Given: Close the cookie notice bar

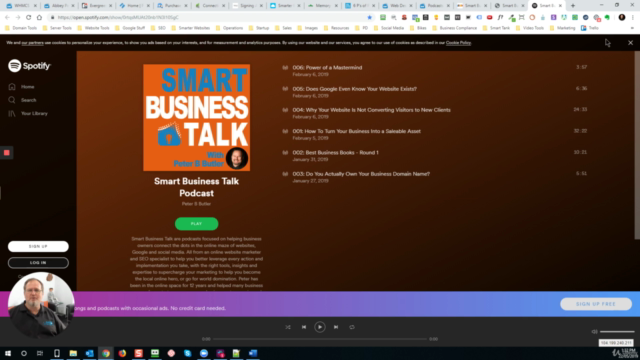Looking at the screenshot, I should click(630, 42).
